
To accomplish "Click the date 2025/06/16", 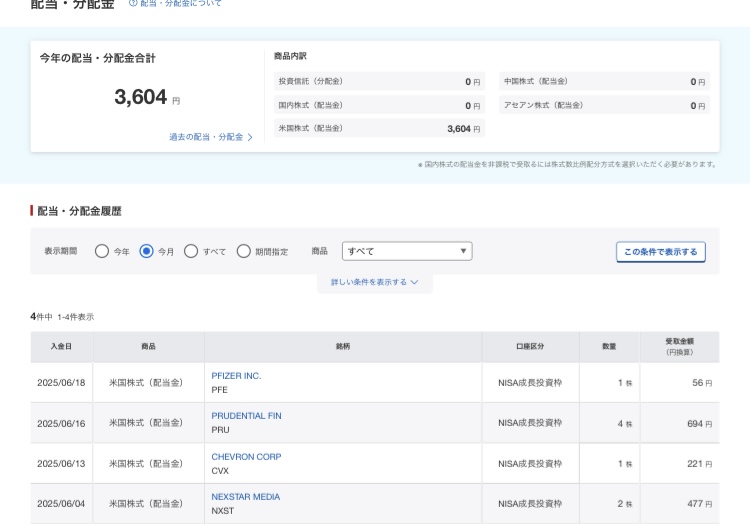I will (61, 424).
